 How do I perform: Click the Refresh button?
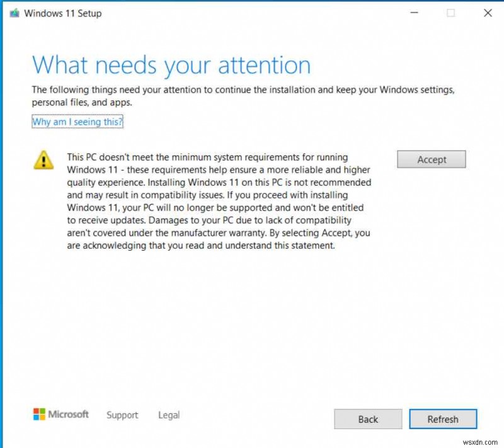(443, 419)
